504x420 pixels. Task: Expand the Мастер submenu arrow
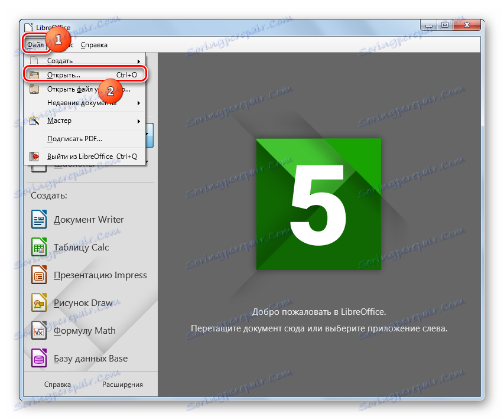(139, 121)
